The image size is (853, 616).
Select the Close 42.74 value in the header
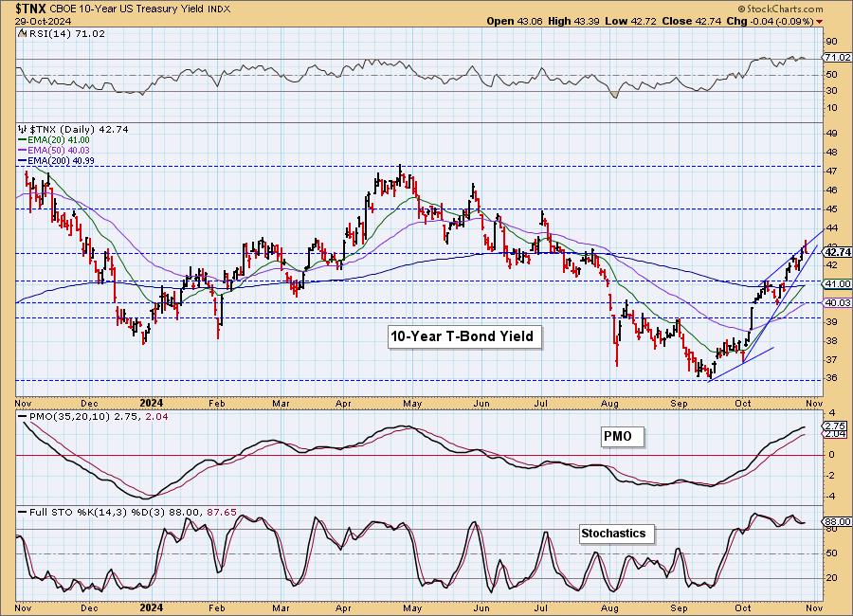coord(692,21)
